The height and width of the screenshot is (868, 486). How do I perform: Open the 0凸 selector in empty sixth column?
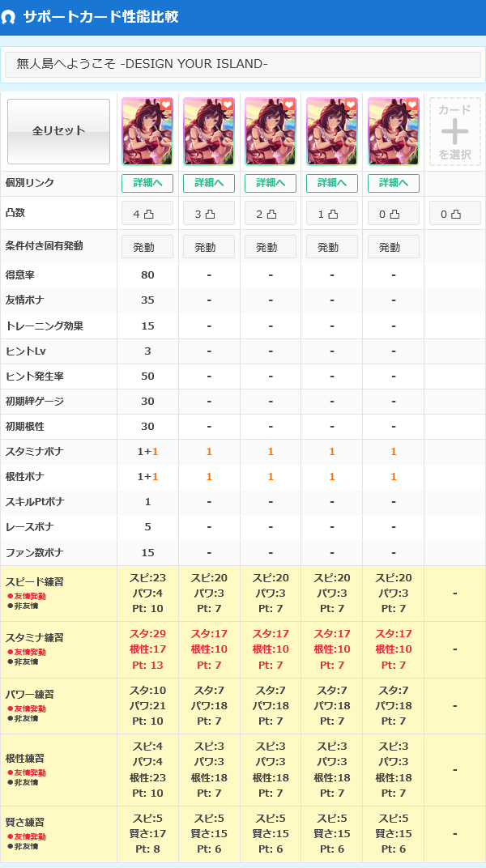(455, 213)
